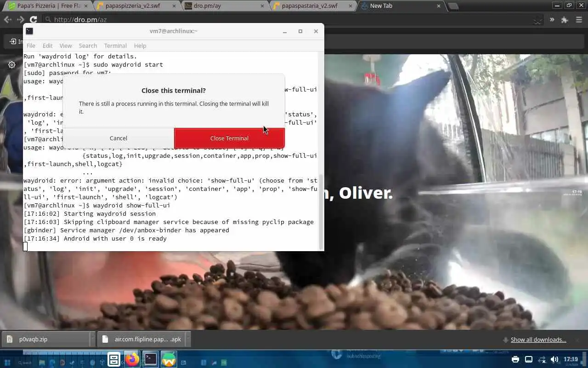Go back in the browser

pyautogui.click(x=8, y=19)
